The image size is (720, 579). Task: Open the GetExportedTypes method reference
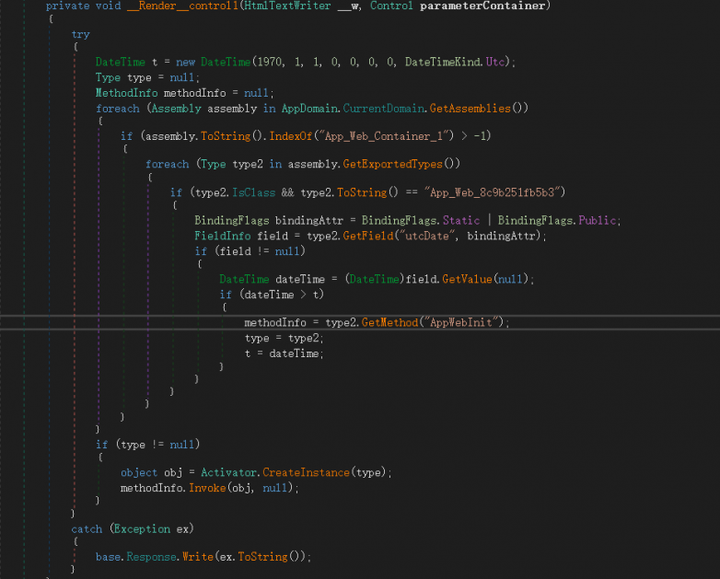(393, 164)
